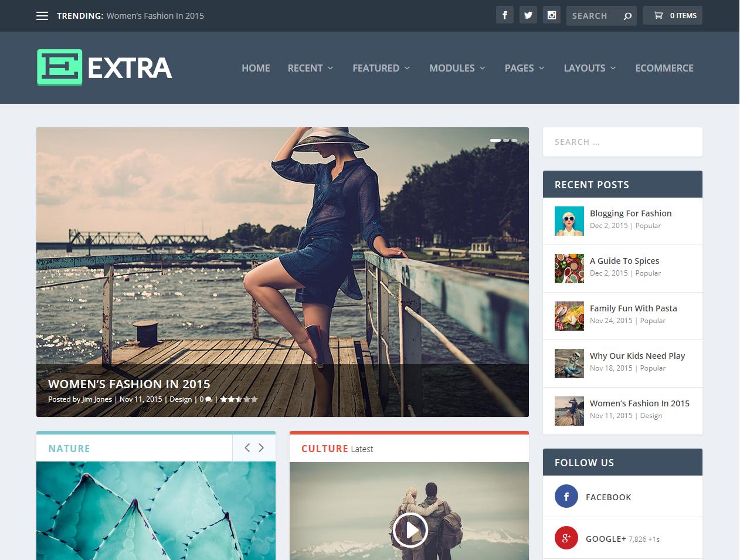Expand the RECENT navigation dropdown

(310, 68)
